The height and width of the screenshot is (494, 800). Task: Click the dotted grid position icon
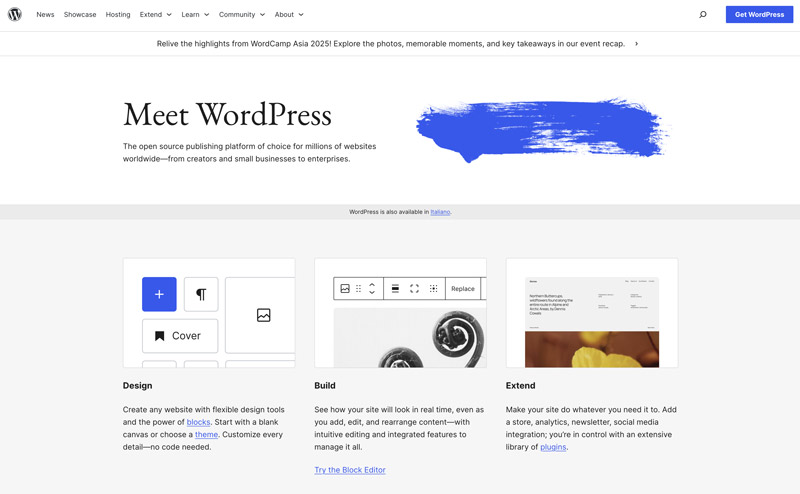tap(433, 288)
